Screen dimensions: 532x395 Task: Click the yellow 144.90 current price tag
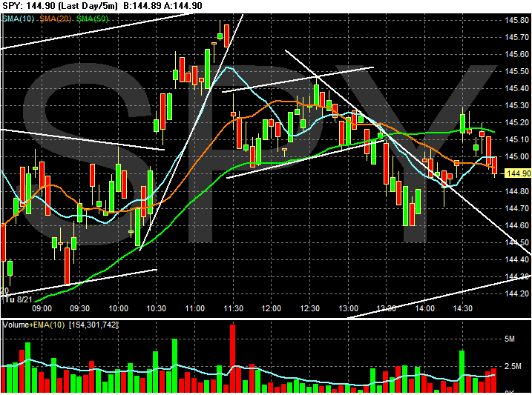click(x=518, y=173)
